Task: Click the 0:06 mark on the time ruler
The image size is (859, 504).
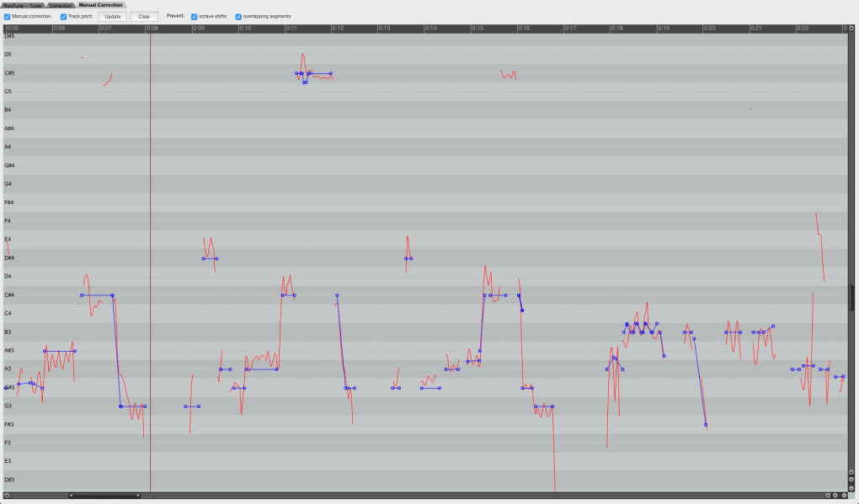Action: [59, 28]
